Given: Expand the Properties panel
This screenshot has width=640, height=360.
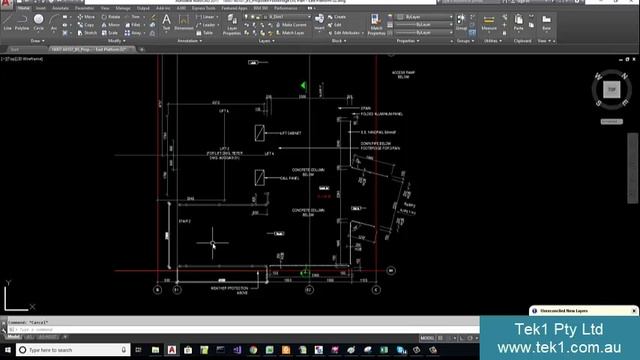Looking at the screenshot, I should pos(408,41).
